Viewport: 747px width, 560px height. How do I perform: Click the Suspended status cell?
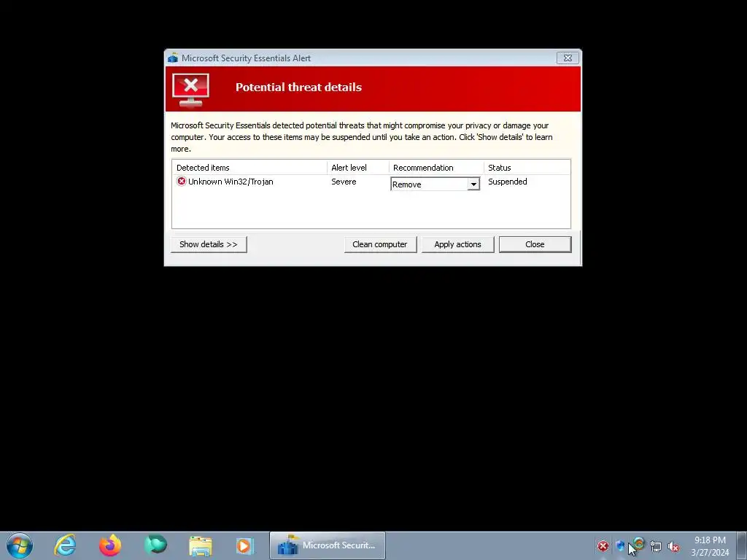[x=508, y=182]
